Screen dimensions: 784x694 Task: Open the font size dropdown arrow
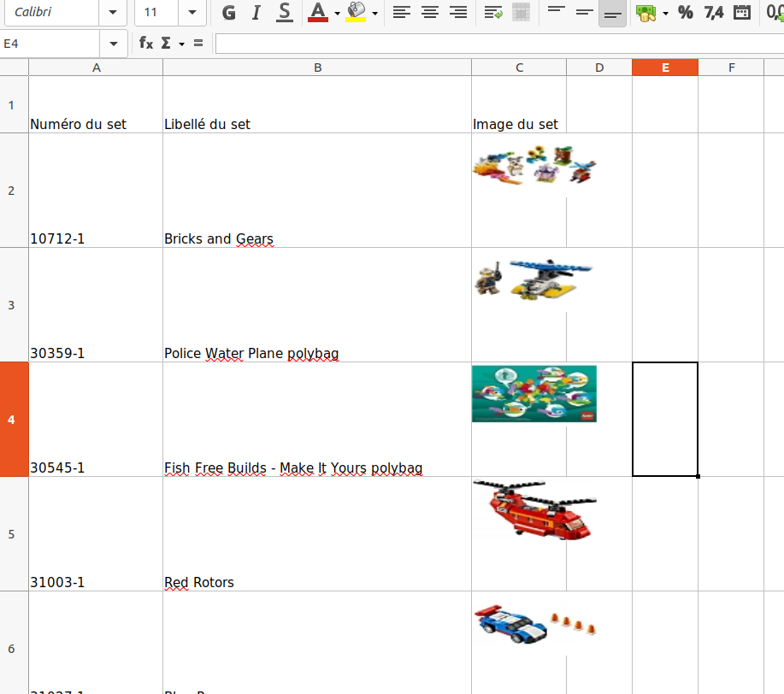click(x=192, y=13)
